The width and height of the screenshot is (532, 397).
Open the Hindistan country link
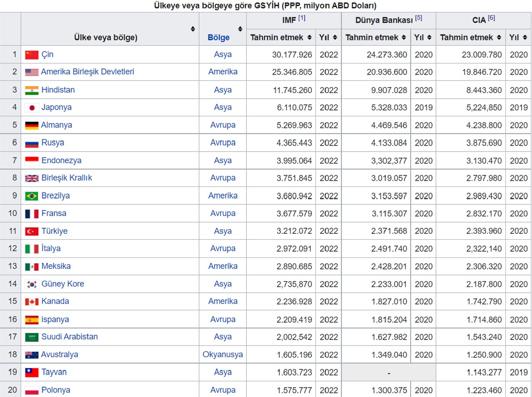58,90
